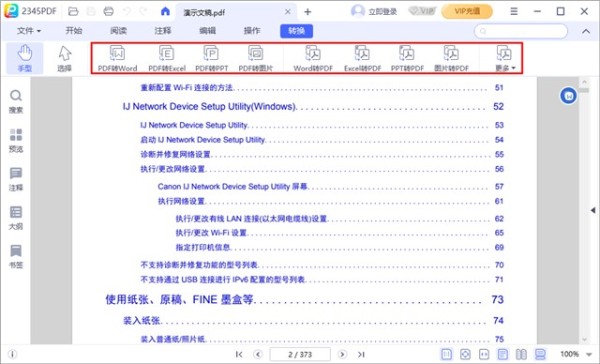Open the 诊断并修复网络设置 contents entry
Viewport: 600px width, 364px height.
[176, 154]
